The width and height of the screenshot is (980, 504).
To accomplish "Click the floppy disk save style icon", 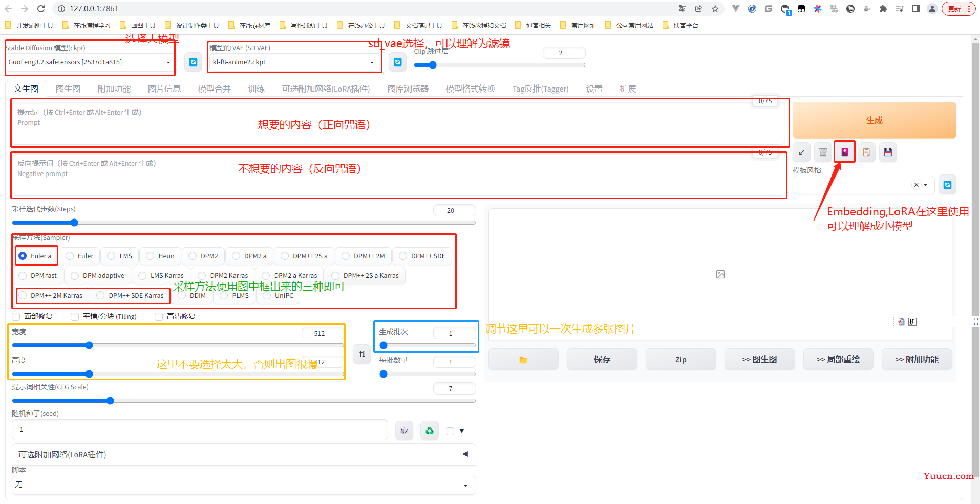I will (888, 152).
